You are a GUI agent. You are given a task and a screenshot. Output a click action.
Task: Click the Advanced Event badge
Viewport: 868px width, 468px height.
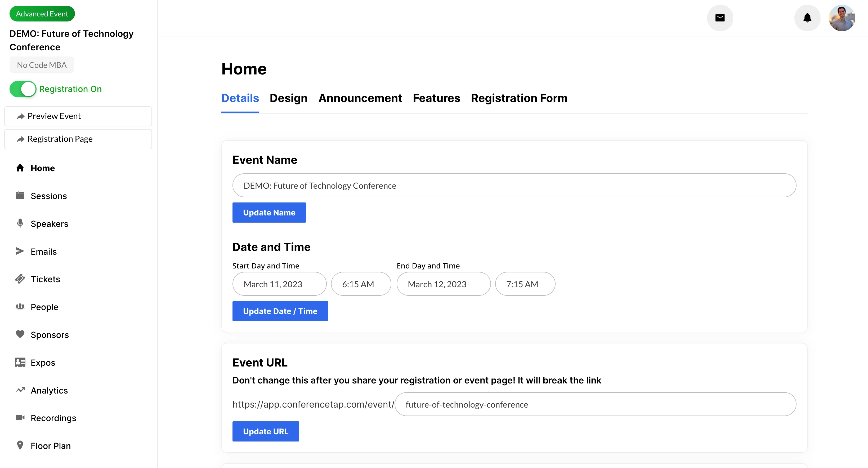point(42,14)
